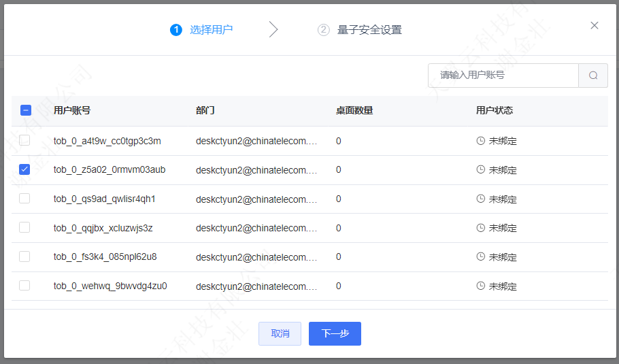Click department cell of tob_0_wehwq_9bwvdg4zu0 row
The image size is (619, 364).
coord(256,286)
